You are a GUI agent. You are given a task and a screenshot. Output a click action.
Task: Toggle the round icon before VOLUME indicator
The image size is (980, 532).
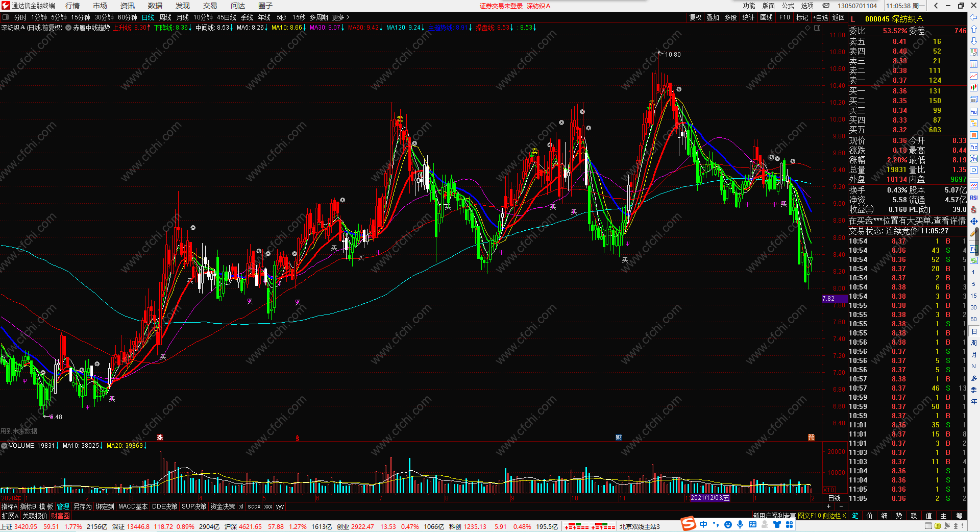pos(4,446)
